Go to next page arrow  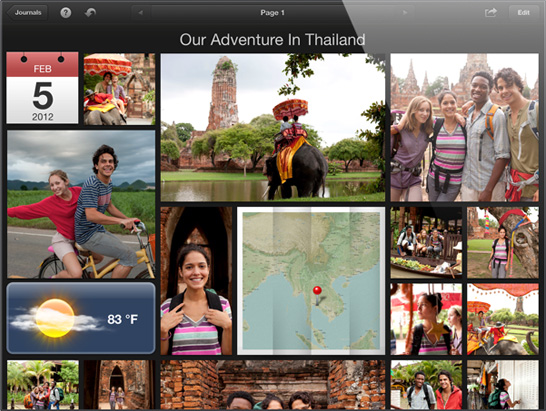coord(405,13)
